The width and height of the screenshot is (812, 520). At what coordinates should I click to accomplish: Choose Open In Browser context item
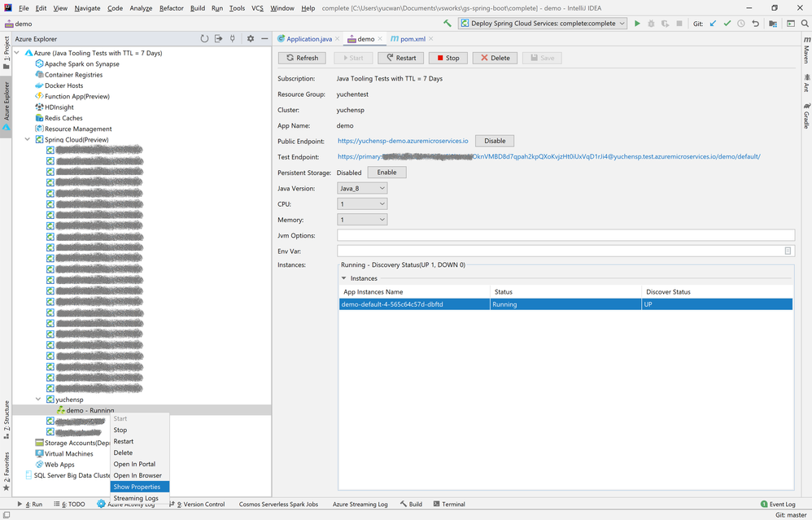point(140,475)
